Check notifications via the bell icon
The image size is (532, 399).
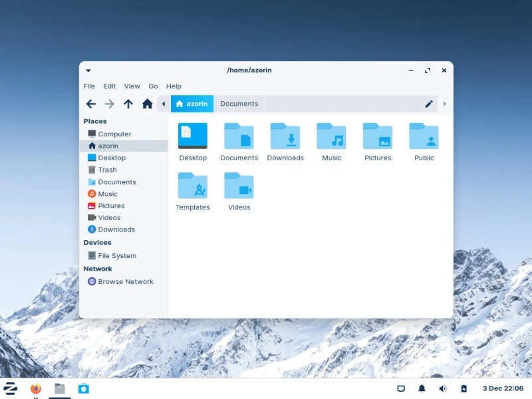[422, 388]
